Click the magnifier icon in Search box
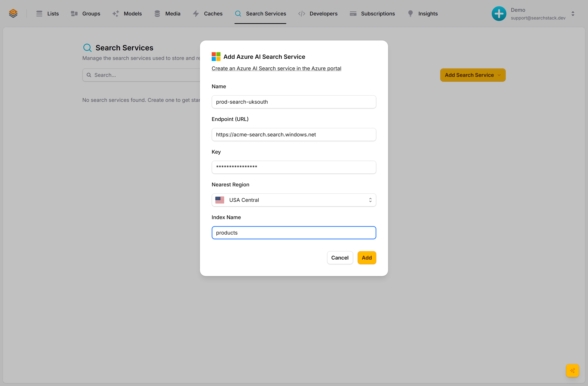Screen dimensions: 588x386 (89, 75)
